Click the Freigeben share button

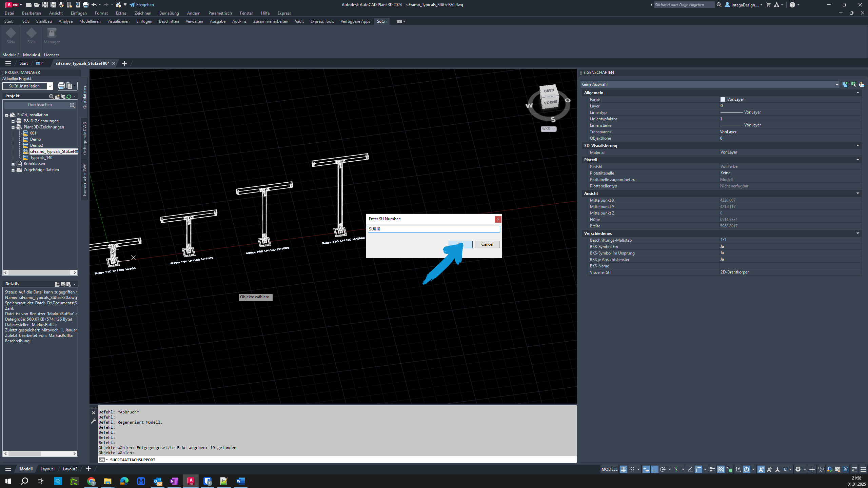click(x=142, y=5)
